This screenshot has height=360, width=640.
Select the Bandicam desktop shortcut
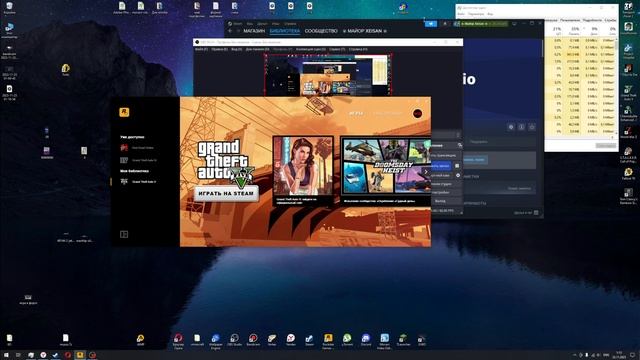253,340
